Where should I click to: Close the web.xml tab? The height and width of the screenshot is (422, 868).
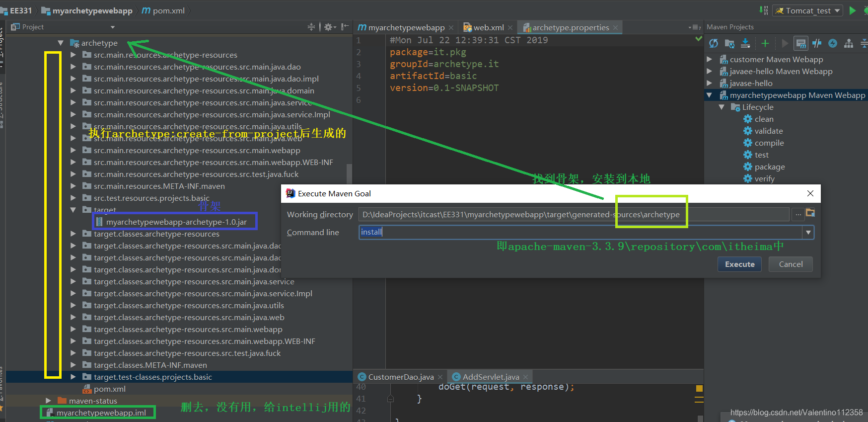pos(510,28)
